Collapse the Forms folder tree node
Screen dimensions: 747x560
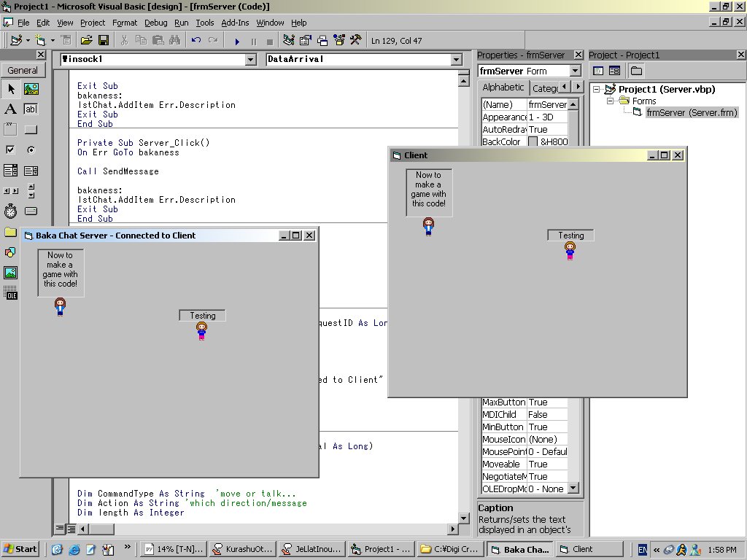(611, 101)
